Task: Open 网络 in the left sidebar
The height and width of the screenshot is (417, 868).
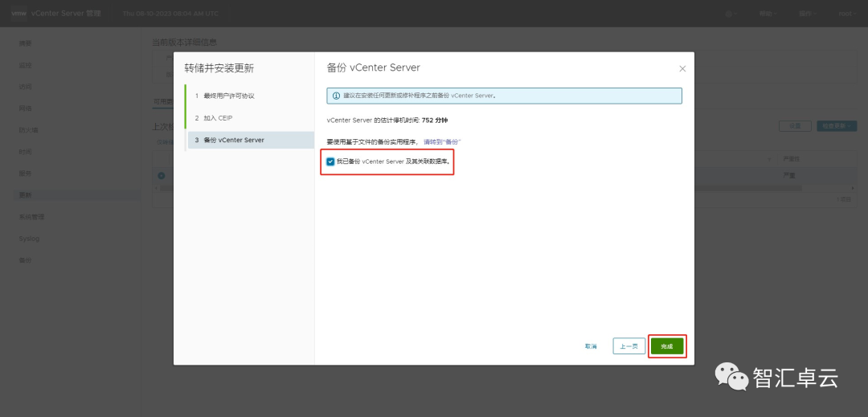Action: pyautogui.click(x=26, y=108)
